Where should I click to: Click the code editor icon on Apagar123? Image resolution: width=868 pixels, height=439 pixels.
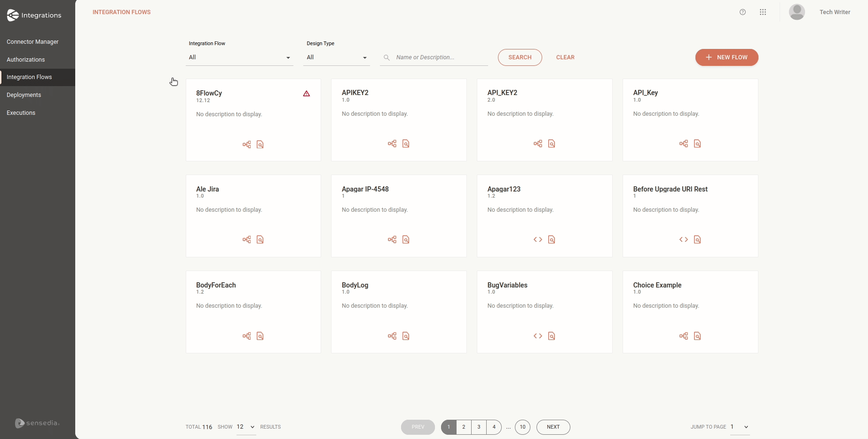pos(537,239)
